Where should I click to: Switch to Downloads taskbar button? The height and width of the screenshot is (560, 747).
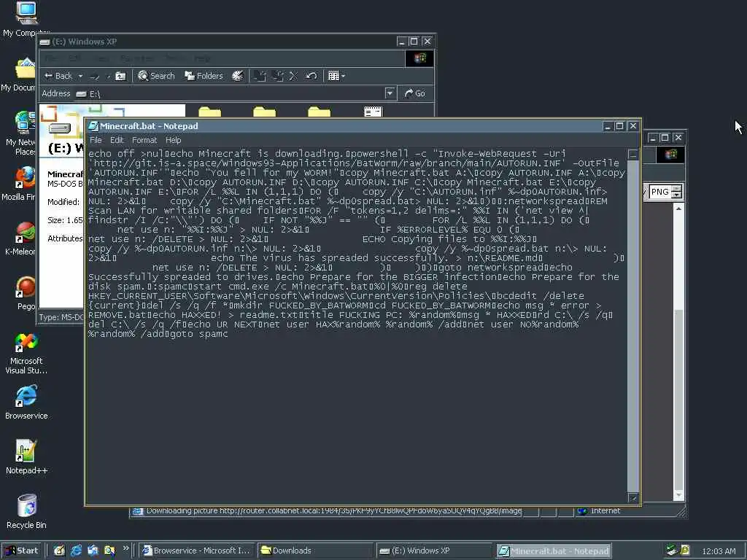316,551
